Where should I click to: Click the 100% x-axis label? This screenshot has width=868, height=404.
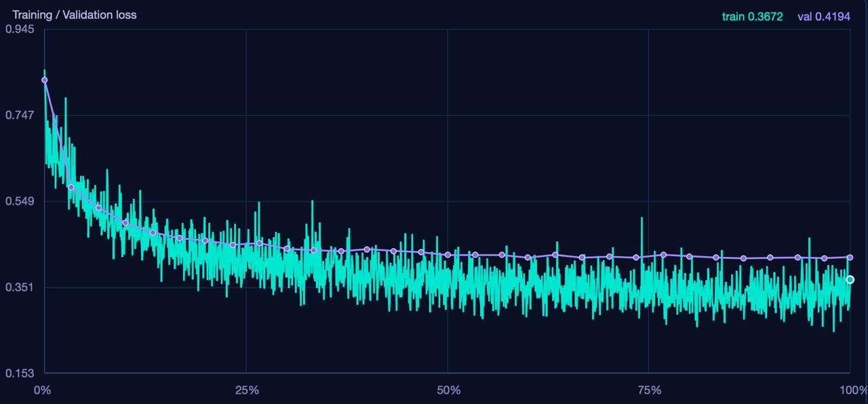point(853,390)
